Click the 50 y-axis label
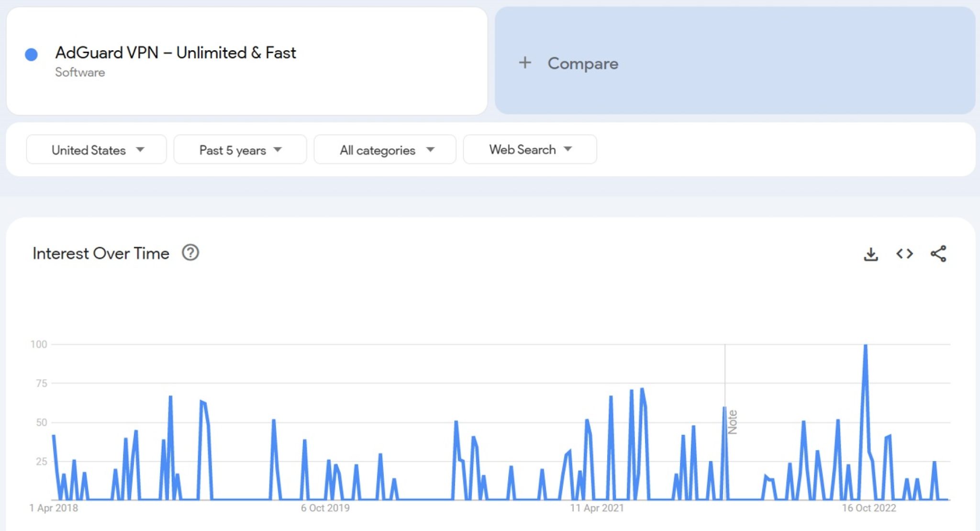The height and width of the screenshot is (531, 980). pyautogui.click(x=42, y=422)
